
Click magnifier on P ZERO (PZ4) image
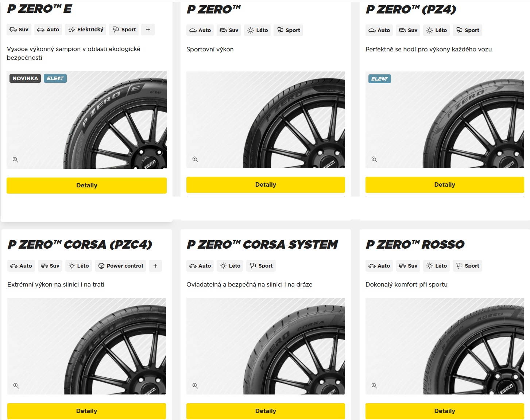[x=374, y=159]
